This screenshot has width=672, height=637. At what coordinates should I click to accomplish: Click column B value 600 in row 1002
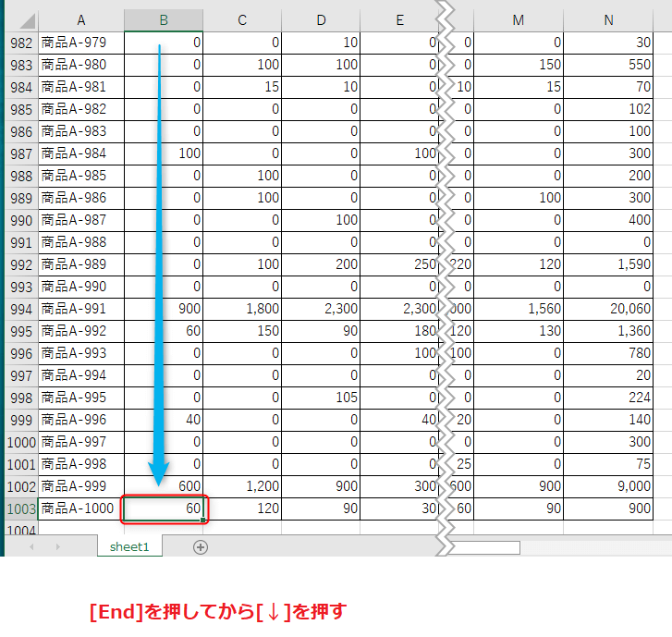tap(164, 486)
